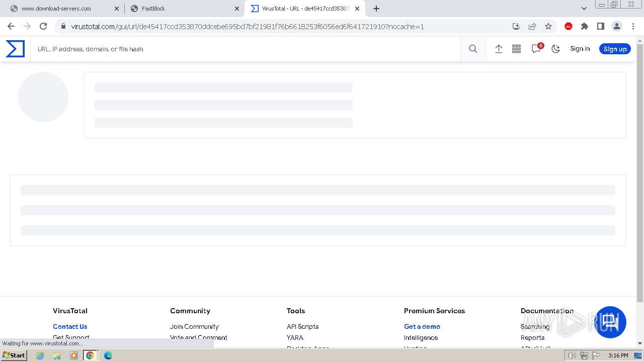Open the Reports documentation link

click(x=532, y=337)
